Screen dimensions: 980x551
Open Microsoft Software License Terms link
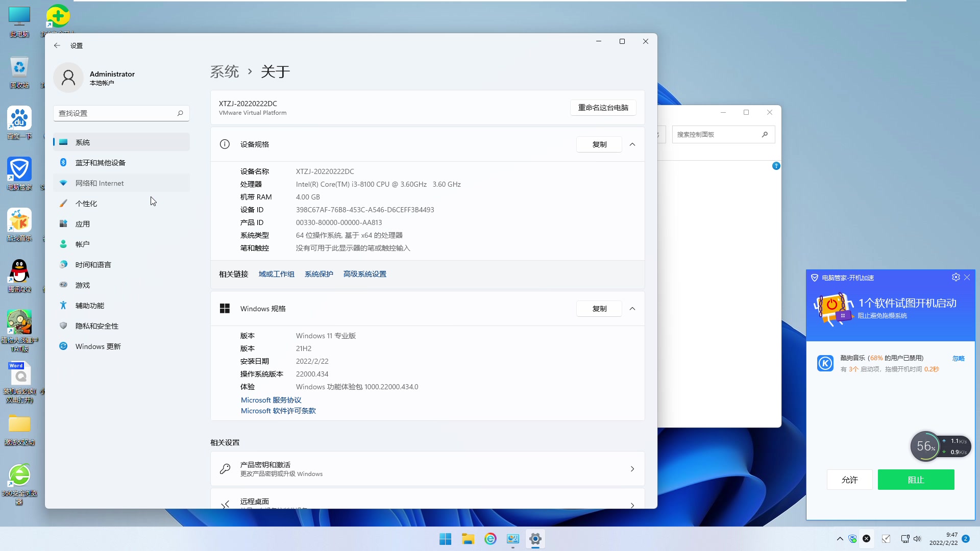pos(278,411)
